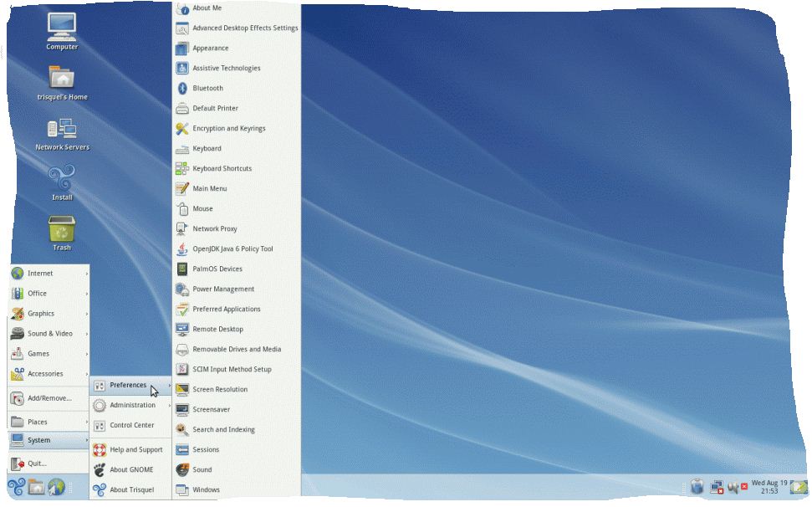The height and width of the screenshot is (507, 812).
Task: Open Bluetooth preferences
Action: tap(236, 89)
